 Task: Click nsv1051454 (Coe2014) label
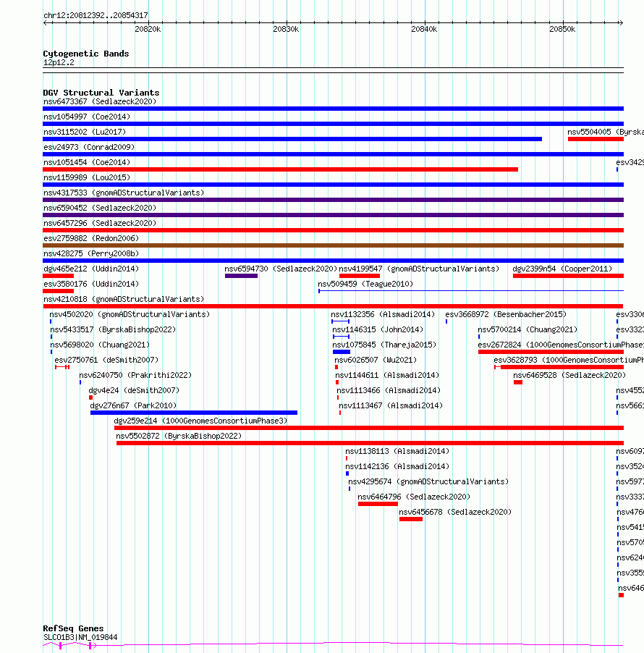(87, 162)
